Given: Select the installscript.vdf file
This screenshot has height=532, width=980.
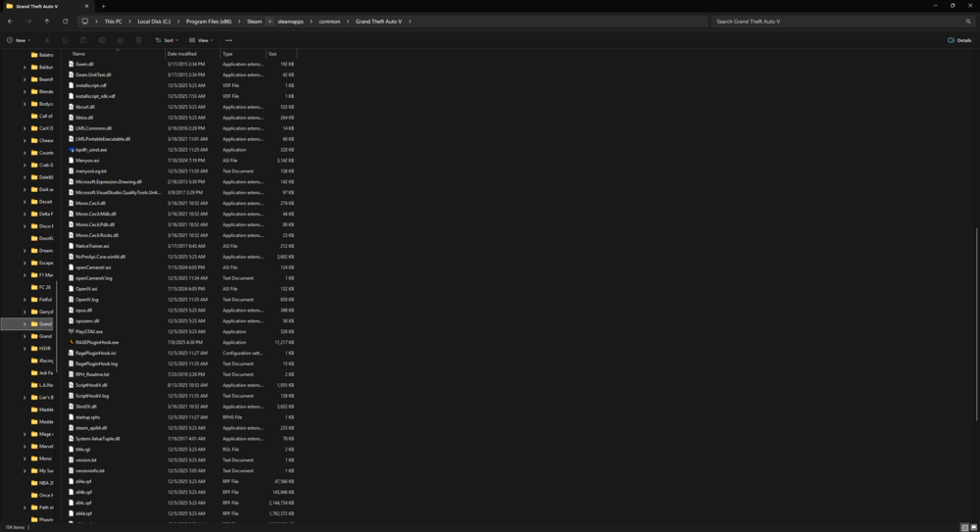Looking at the screenshot, I should point(90,85).
